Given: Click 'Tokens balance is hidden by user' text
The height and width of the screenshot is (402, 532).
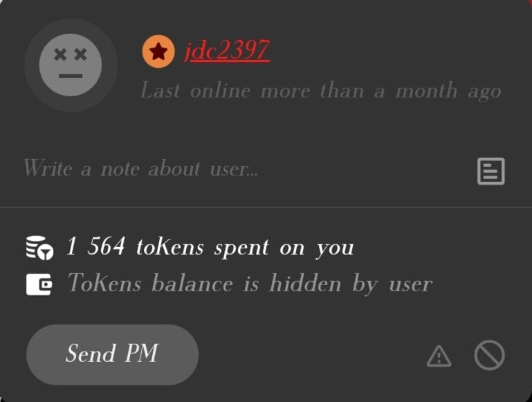Looking at the screenshot, I should coord(249,283).
